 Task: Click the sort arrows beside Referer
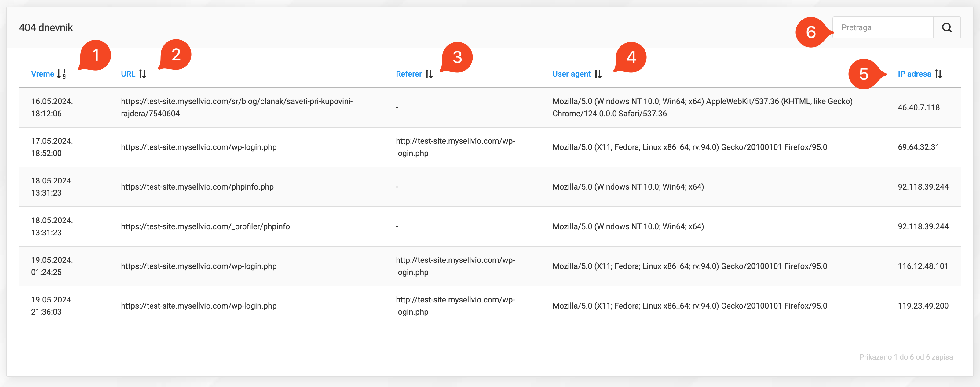(x=429, y=74)
